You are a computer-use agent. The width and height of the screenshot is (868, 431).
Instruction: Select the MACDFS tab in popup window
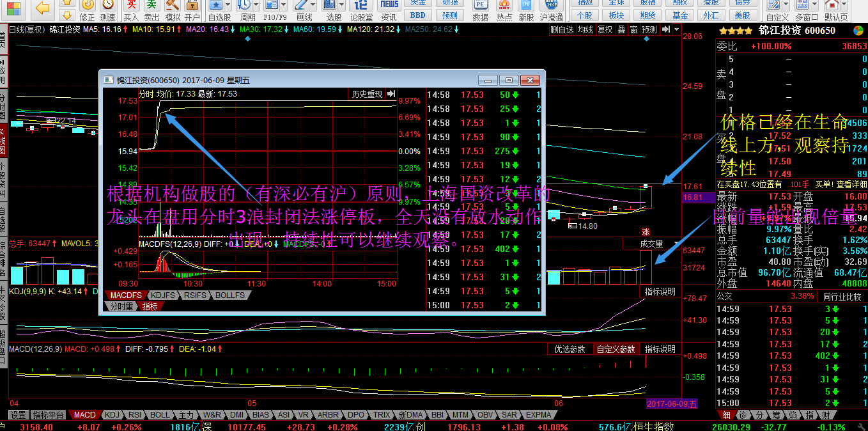[125, 295]
